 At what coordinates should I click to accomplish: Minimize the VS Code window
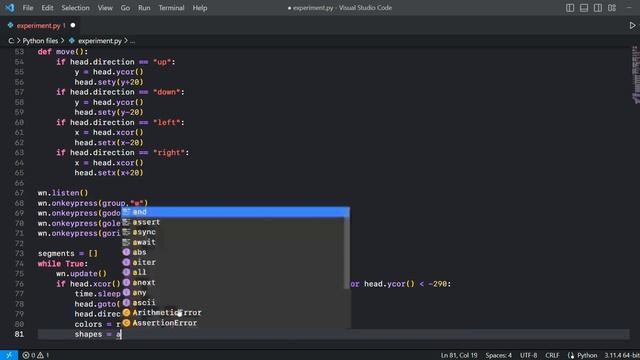(629, 8)
